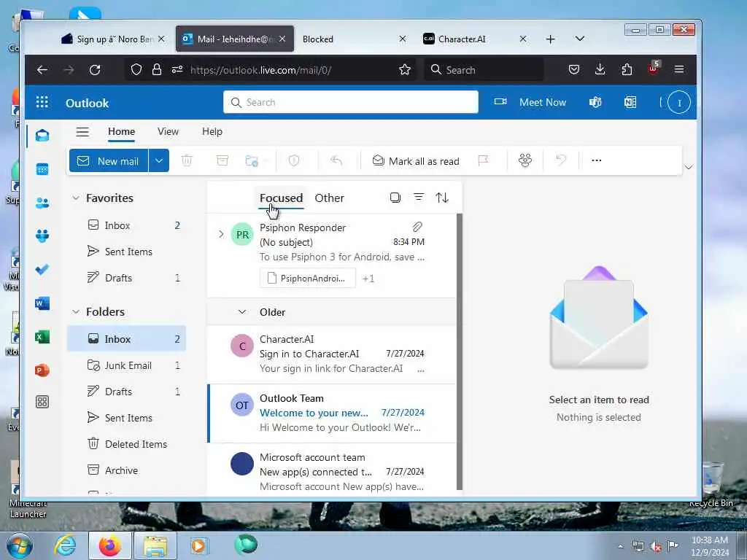747x560 pixels.
Task: Click the message list scrollbar
Action: pos(460,351)
